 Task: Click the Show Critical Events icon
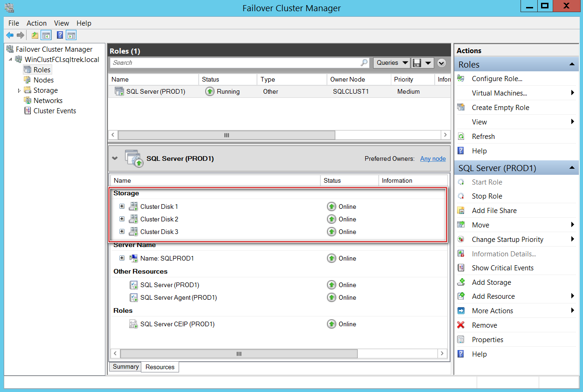coord(461,268)
